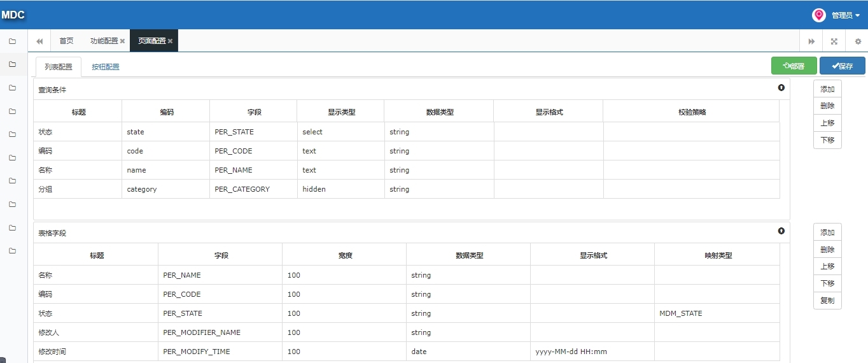
Task: Collapse the 表格字段 panel via arrow icon
Action: (x=781, y=231)
